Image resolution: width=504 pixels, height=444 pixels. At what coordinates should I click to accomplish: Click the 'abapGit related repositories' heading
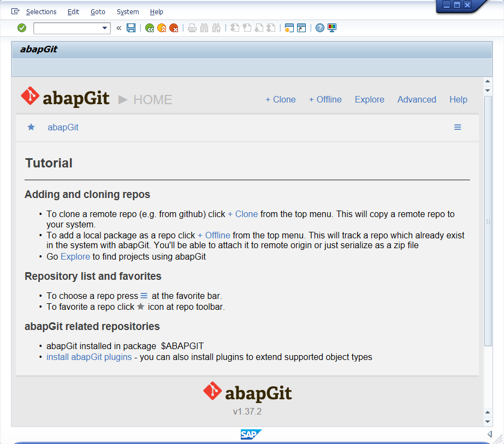click(92, 327)
